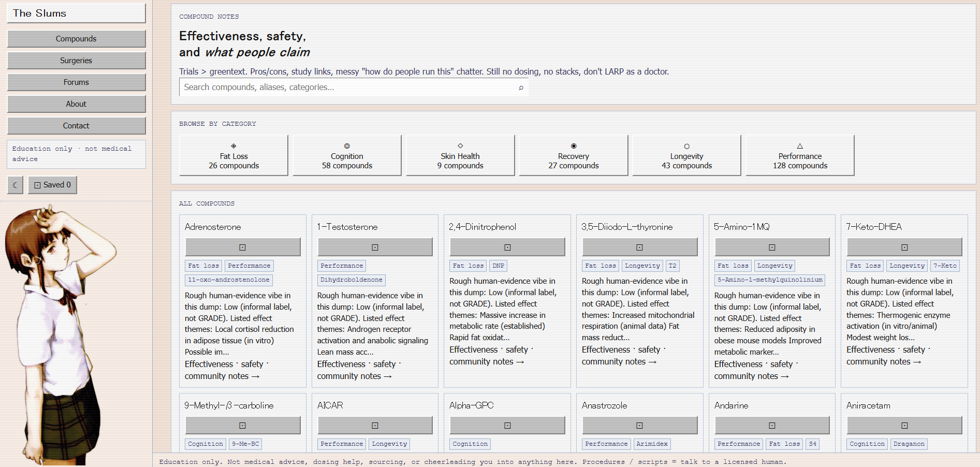Open the Saved 0 list

pyautogui.click(x=52, y=185)
